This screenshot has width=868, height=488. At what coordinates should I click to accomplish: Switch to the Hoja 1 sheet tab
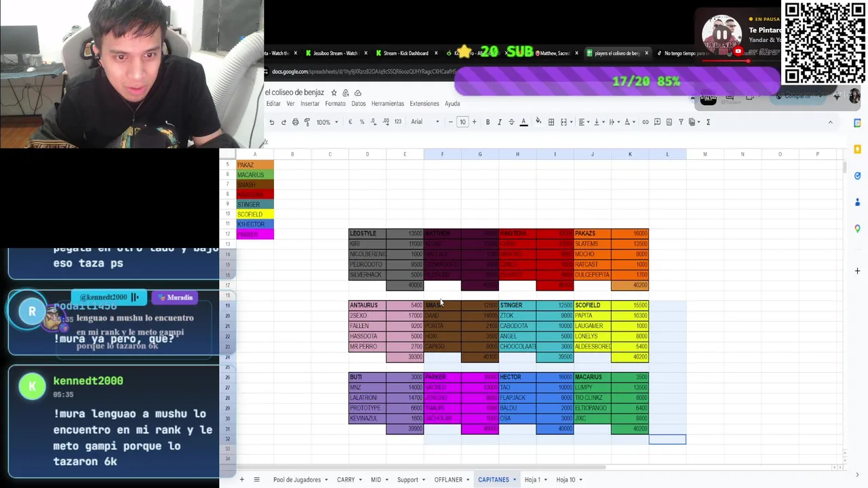coord(532,480)
